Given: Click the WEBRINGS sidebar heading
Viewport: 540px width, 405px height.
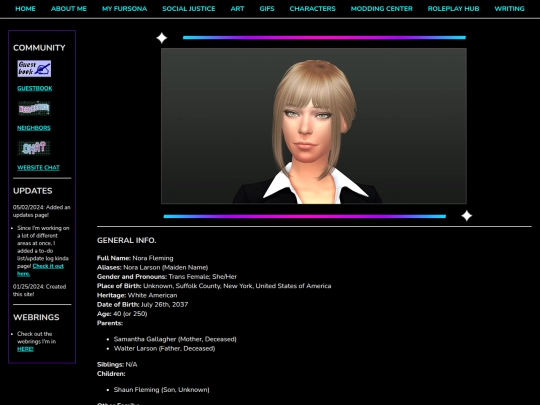Looking at the screenshot, I should pyautogui.click(x=36, y=317).
